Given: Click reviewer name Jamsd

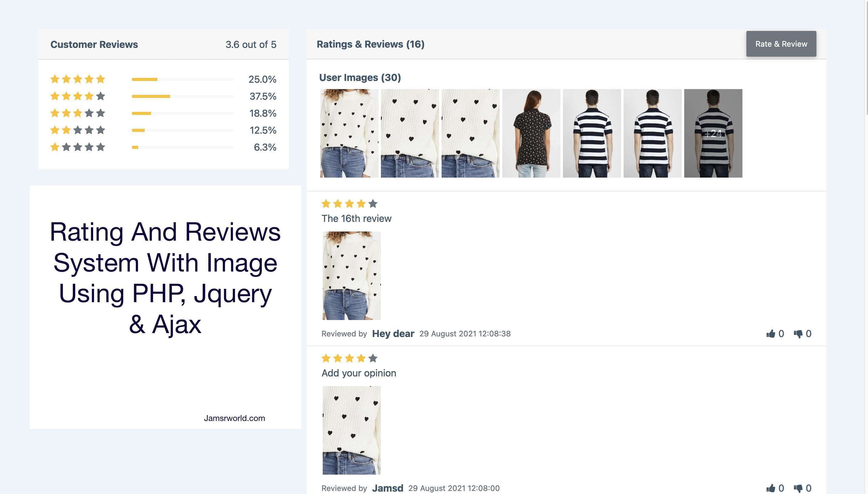Looking at the screenshot, I should (x=387, y=488).
